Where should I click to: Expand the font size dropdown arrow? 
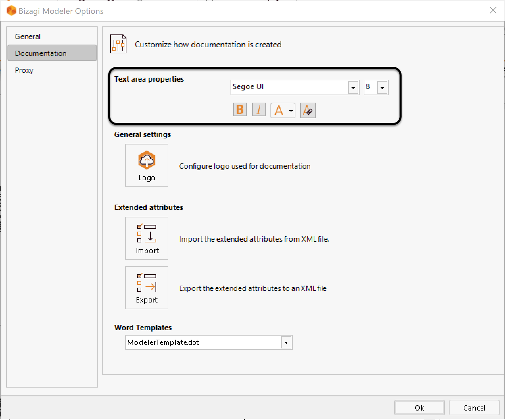pos(382,88)
